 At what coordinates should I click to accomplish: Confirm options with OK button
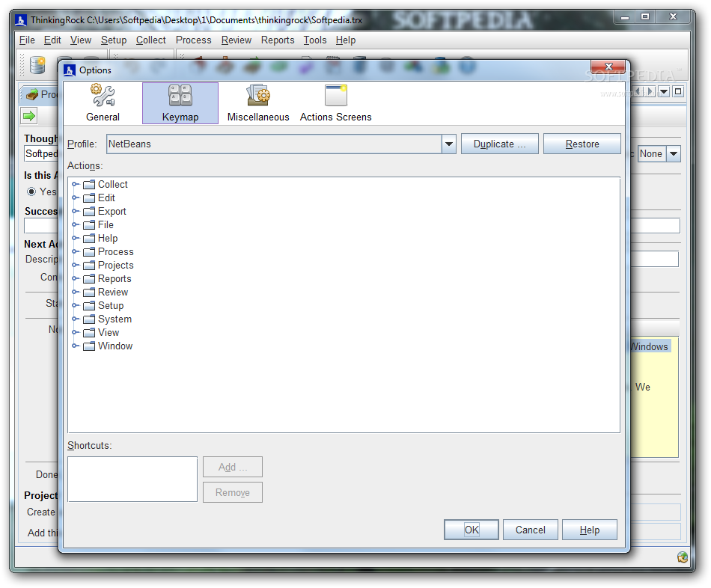tap(472, 530)
